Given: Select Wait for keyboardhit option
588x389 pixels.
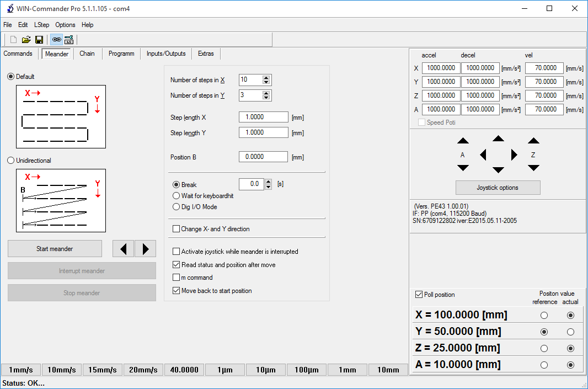Looking at the screenshot, I should click(x=177, y=196).
